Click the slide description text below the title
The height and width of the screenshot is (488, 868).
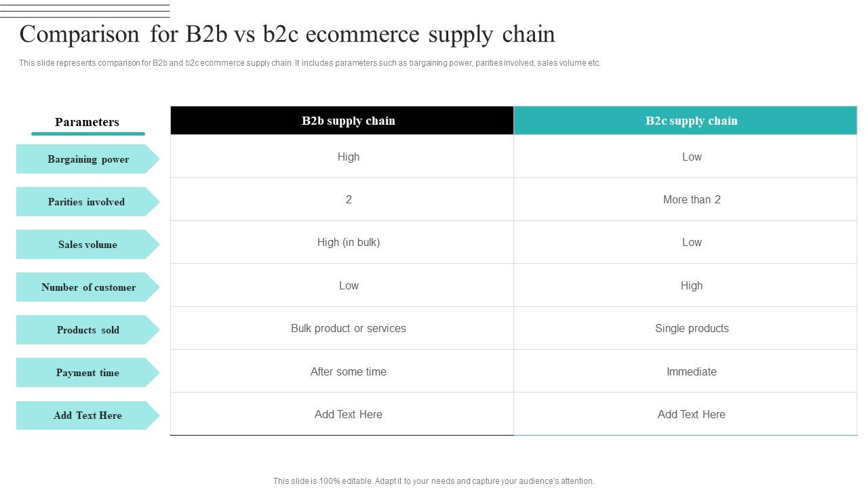tap(309, 63)
